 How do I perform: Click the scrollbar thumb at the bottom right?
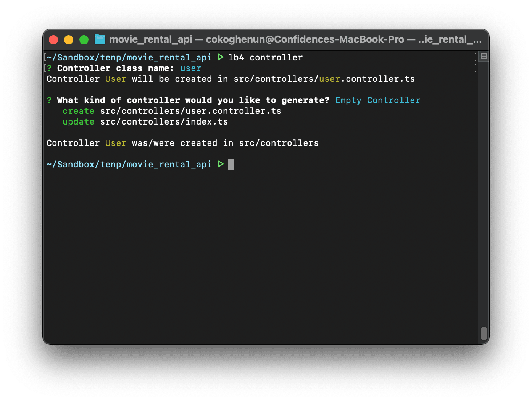coord(484,333)
